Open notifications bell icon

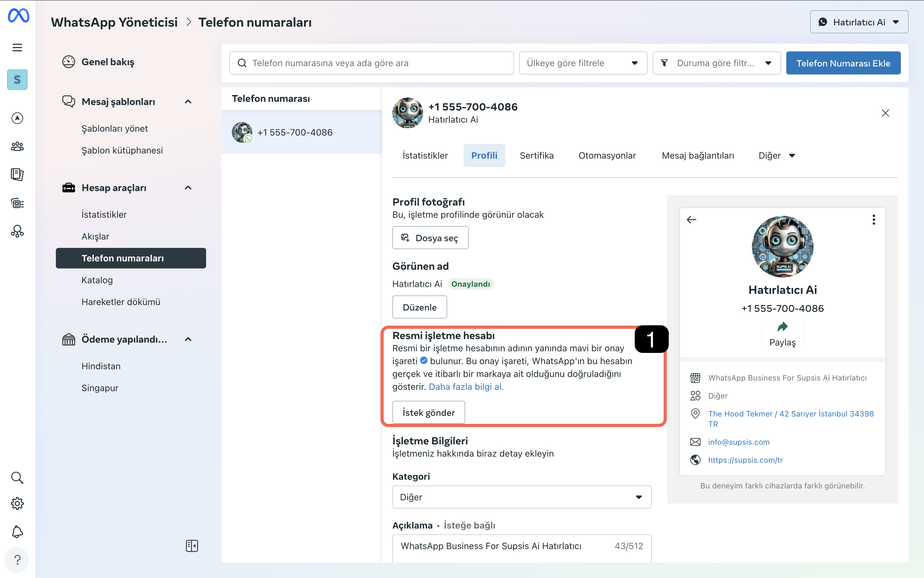pyautogui.click(x=17, y=532)
